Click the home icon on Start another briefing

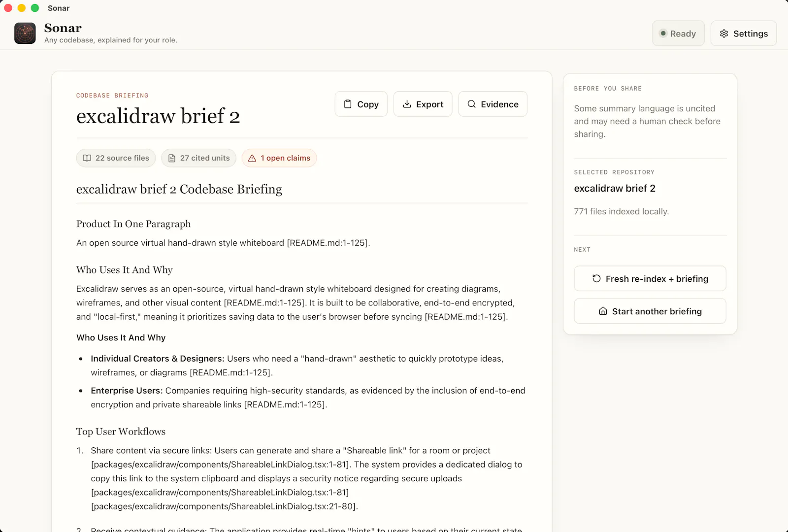click(603, 311)
